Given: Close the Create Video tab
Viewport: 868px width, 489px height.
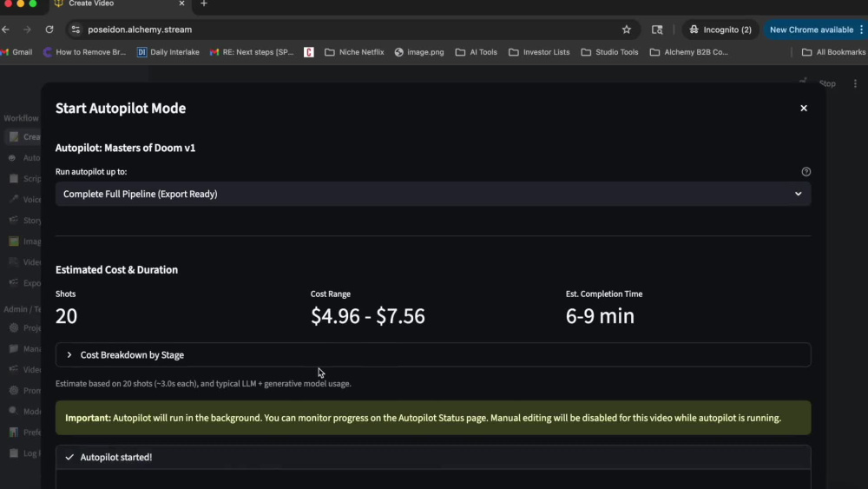Looking at the screenshot, I should 181,3.
